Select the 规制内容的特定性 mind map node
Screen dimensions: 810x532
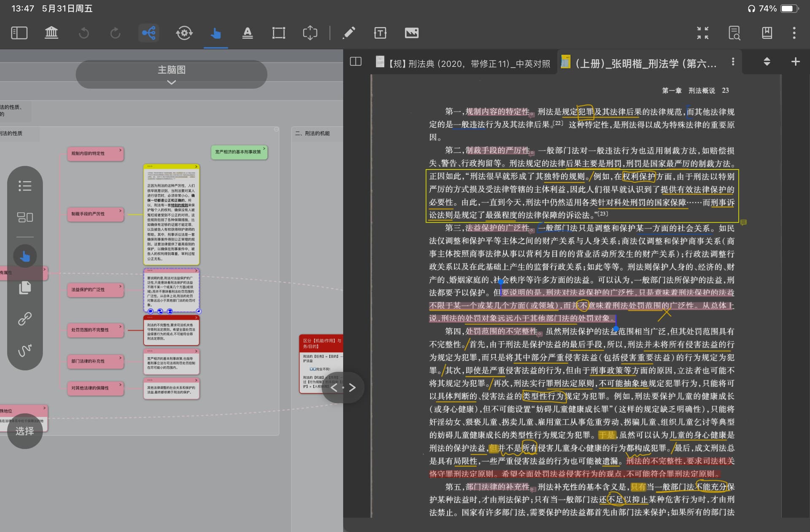pos(95,154)
